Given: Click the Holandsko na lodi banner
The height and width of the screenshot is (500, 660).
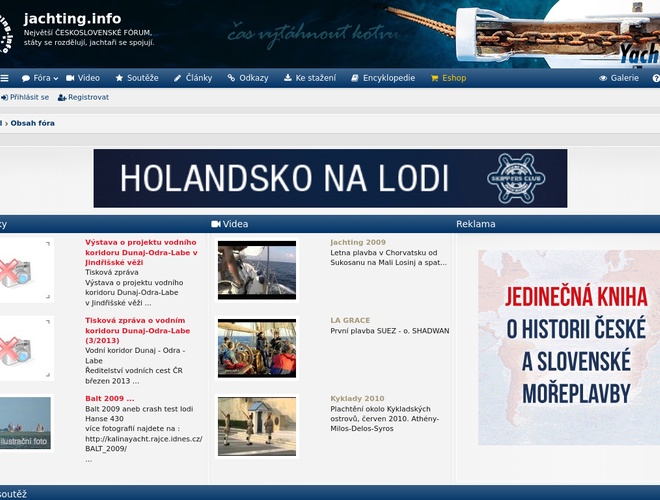Looking at the screenshot, I should coord(330,178).
